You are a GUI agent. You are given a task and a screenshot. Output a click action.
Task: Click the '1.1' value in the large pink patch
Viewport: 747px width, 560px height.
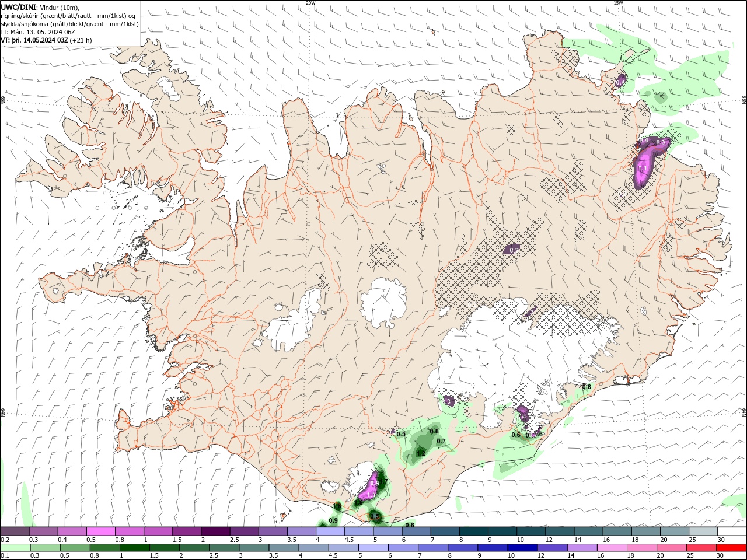(643, 169)
